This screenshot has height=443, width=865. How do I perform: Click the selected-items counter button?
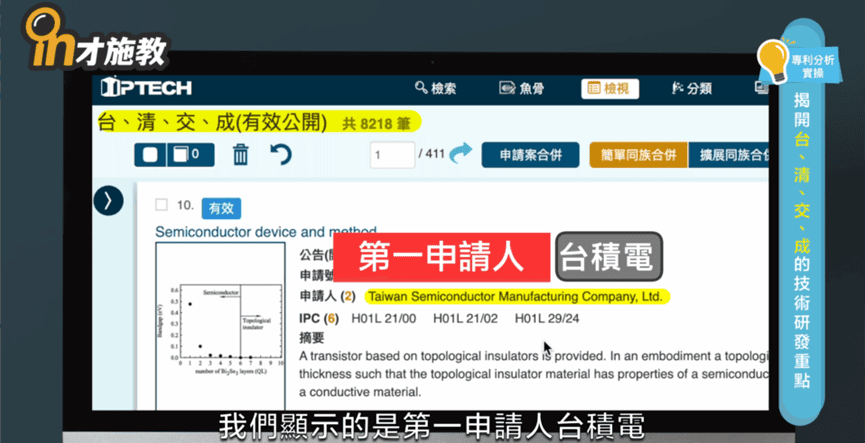point(186,155)
